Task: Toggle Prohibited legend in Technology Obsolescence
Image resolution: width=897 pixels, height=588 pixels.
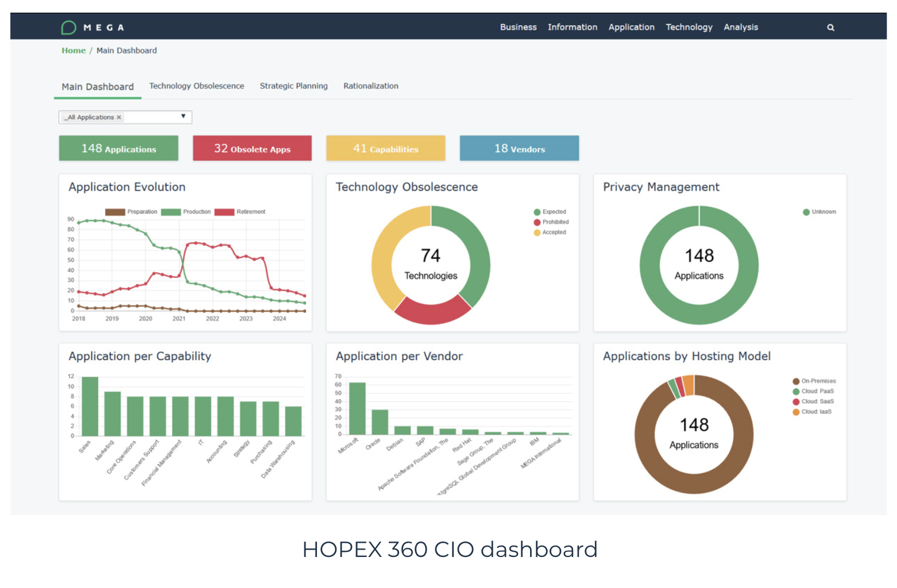Action: tap(551, 222)
